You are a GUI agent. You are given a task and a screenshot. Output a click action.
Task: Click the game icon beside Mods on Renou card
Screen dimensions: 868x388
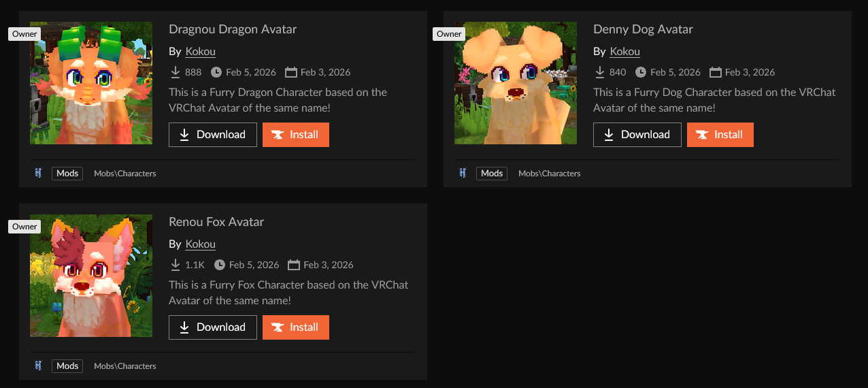click(x=38, y=366)
